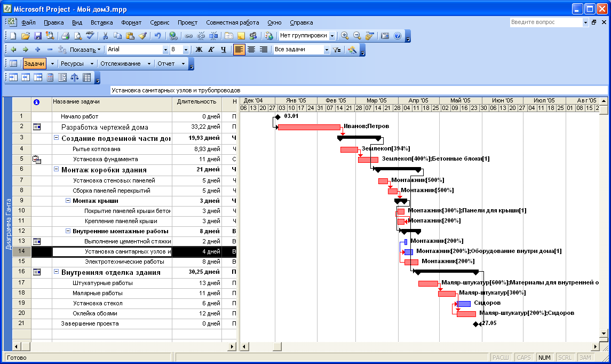This screenshot has width=611, height=364.
Task: Zoom out on the Gantt timescale
Action: point(357,36)
